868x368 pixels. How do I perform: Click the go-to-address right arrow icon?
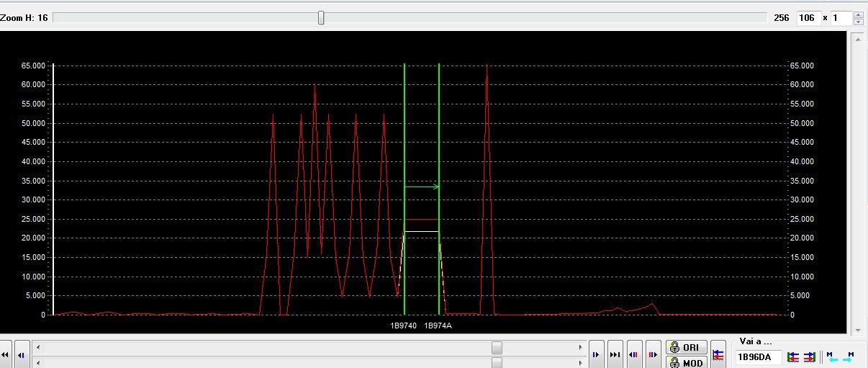pos(809,356)
